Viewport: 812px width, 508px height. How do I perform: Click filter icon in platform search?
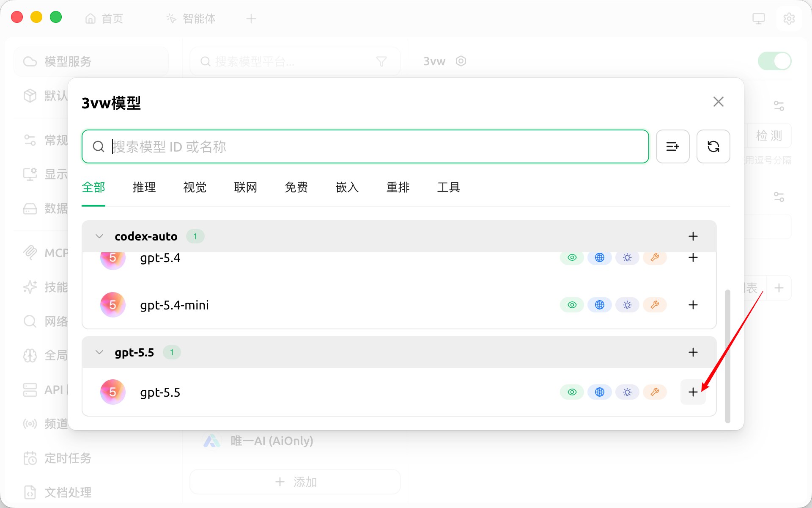point(381,61)
